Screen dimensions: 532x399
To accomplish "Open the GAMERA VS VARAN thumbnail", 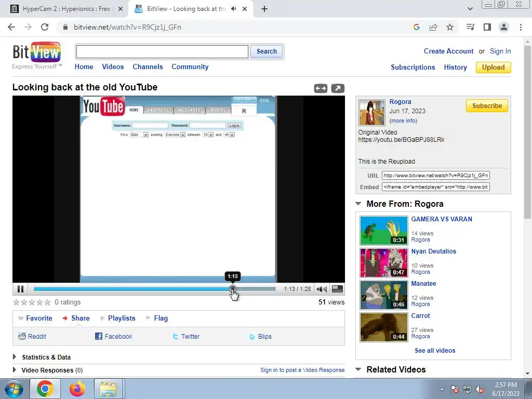I will tap(384, 231).
